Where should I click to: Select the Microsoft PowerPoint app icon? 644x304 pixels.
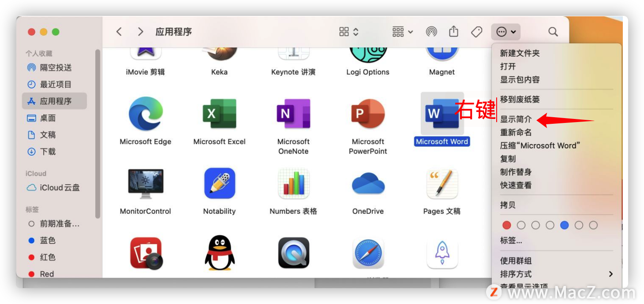[x=368, y=114]
